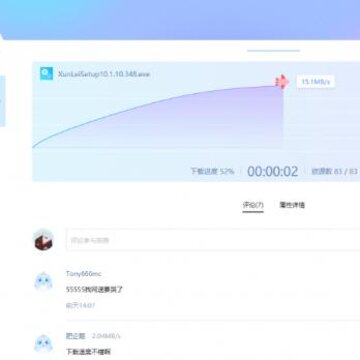The image size is (360, 360).
Task: Click the XunLeiSetup10.1.10.348.exe file name
Action: click(x=104, y=74)
